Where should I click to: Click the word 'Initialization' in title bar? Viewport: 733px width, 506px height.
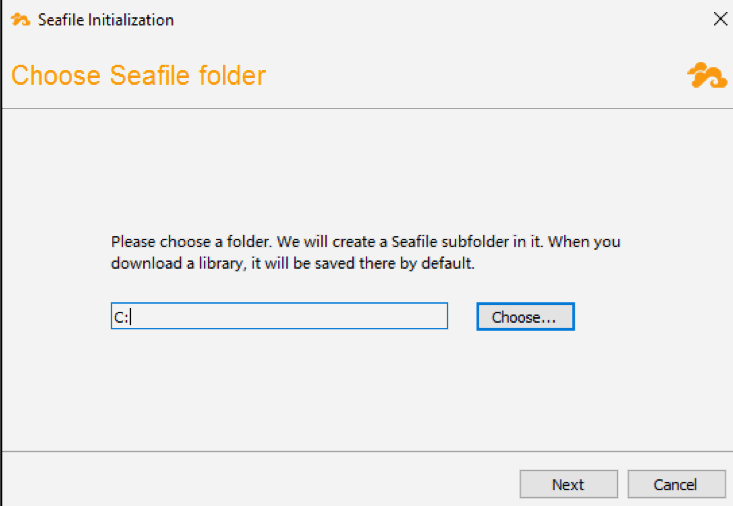[131, 20]
